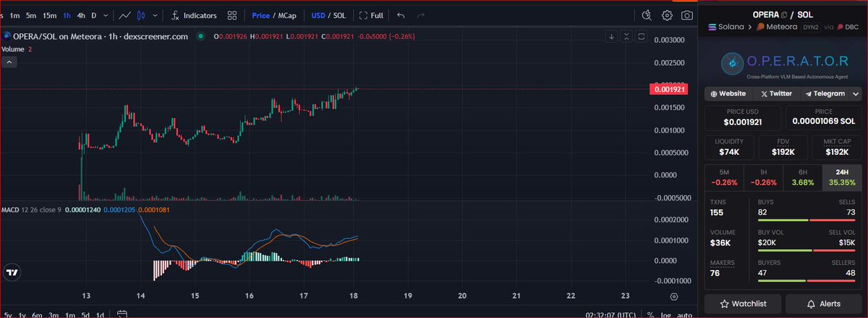Screen dimensions: 868x318
Task: Click the TradingView logo
Action: pyautogui.click(x=12, y=273)
